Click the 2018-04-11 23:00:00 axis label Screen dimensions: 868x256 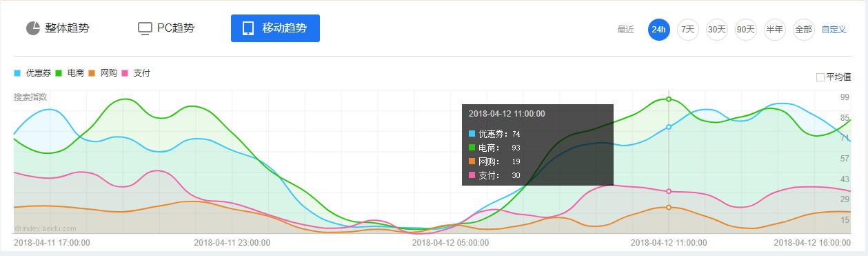point(232,243)
